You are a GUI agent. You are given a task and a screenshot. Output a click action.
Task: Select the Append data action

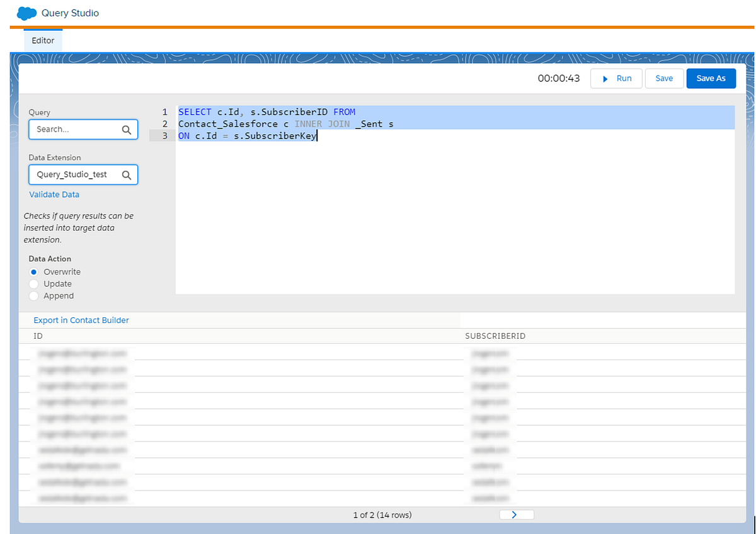pos(33,295)
